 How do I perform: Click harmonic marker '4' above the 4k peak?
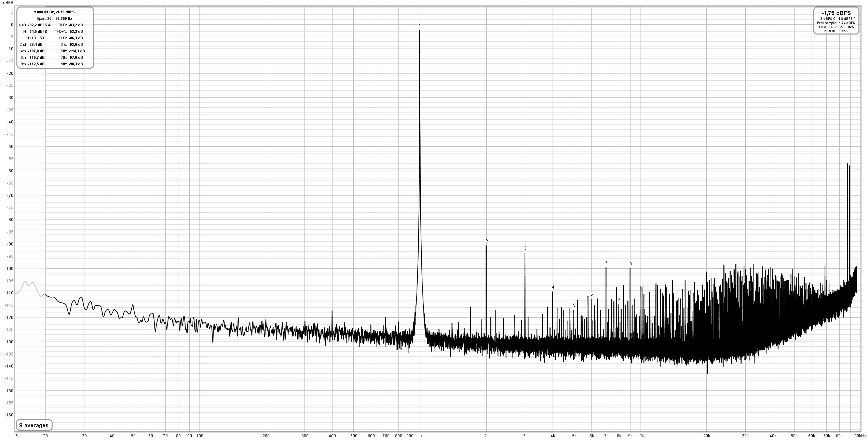point(553,288)
